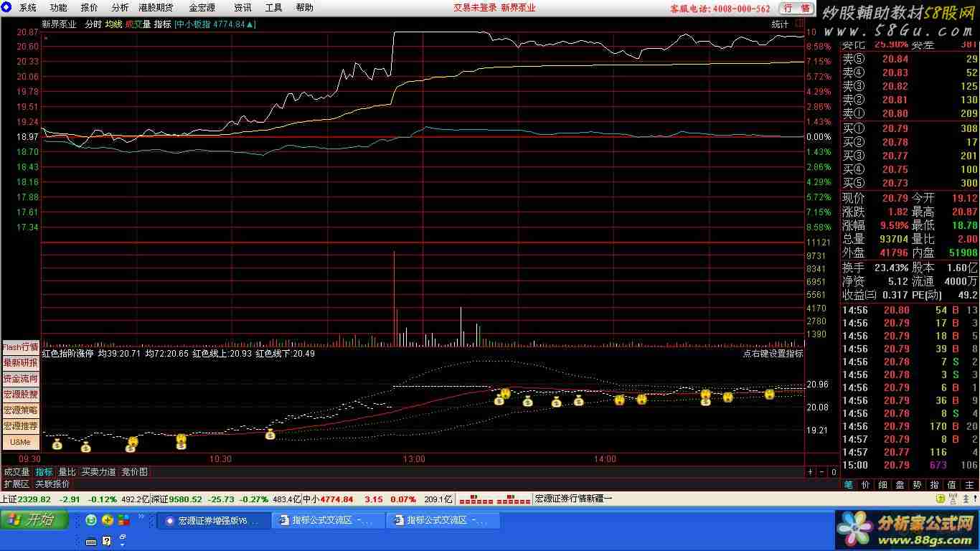
Task: Select the 关联报价 tab
Action: point(52,484)
